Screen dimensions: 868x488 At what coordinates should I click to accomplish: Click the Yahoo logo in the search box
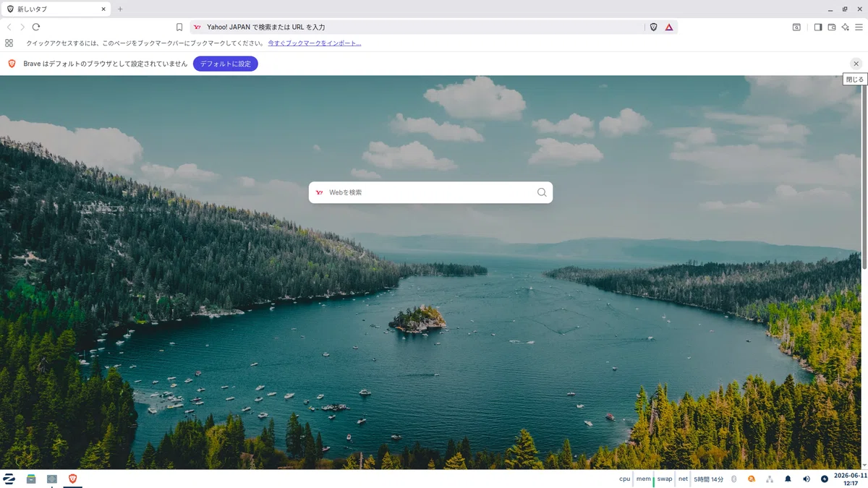click(320, 192)
